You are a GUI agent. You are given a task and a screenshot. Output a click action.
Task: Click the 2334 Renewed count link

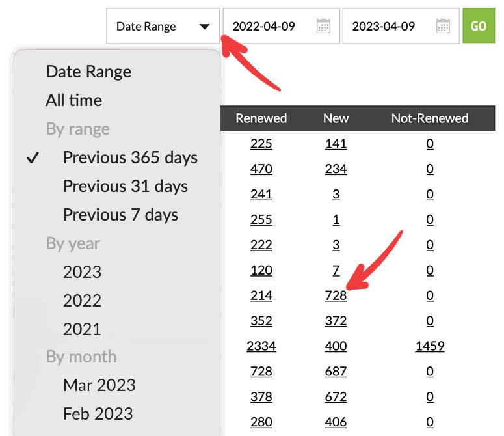[x=261, y=346]
